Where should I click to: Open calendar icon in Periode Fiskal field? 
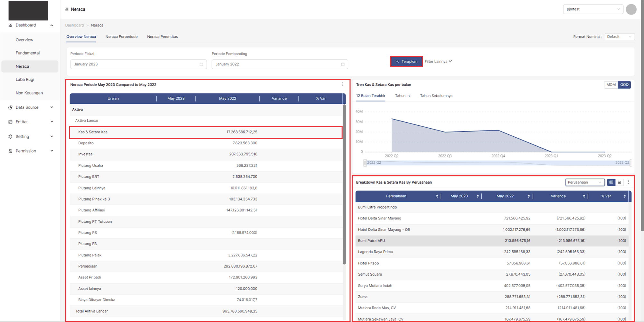[x=201, y=64]
